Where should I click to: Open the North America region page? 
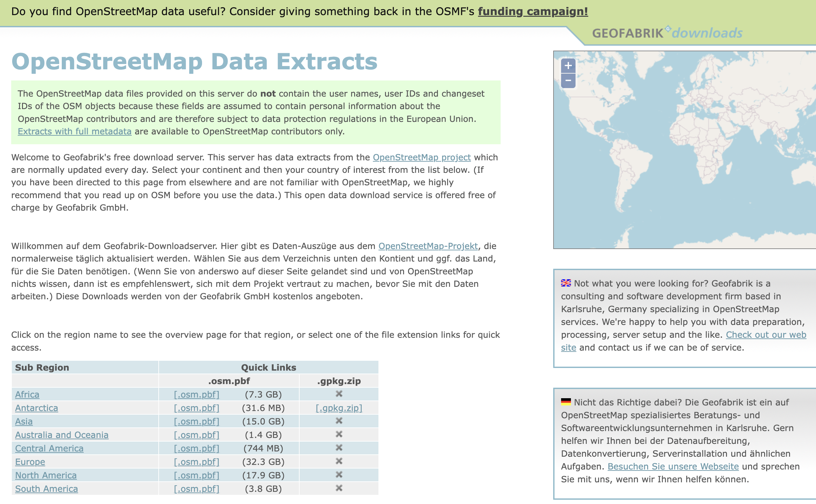click(46, 475)
